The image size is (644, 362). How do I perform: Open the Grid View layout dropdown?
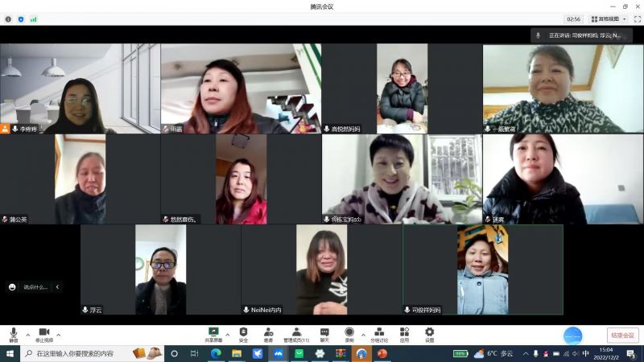[608, 19]
